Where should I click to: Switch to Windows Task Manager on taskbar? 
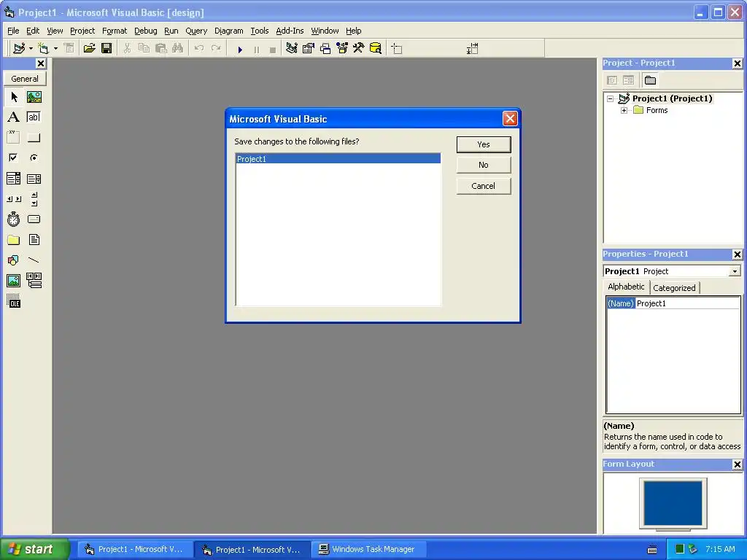[368, 549]
